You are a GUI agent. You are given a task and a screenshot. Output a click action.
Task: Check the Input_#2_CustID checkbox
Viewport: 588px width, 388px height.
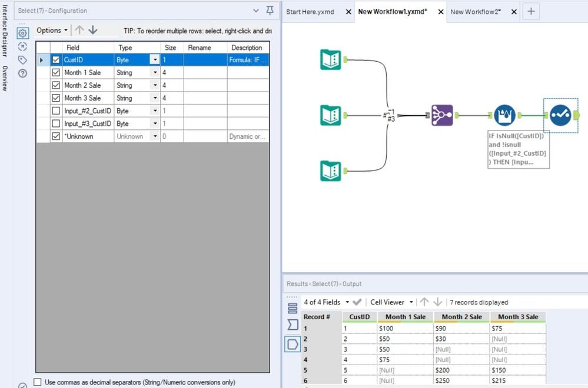coord(56,111)
